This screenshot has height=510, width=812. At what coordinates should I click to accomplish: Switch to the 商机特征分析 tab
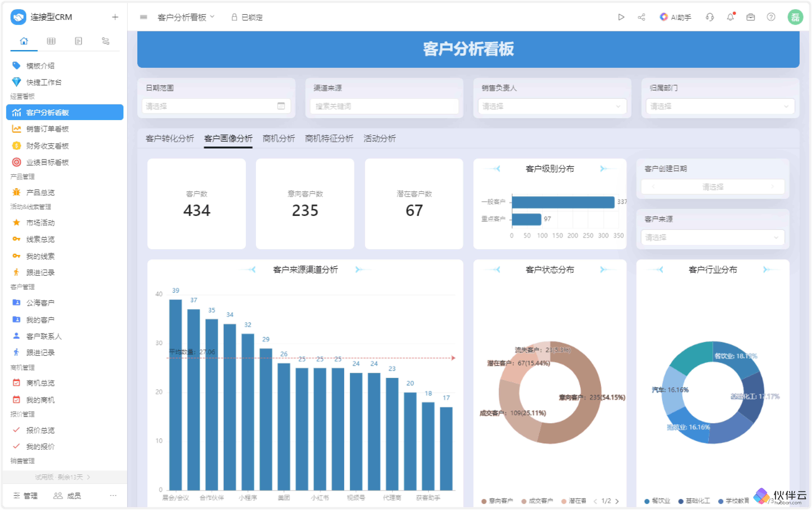point(329,139)
